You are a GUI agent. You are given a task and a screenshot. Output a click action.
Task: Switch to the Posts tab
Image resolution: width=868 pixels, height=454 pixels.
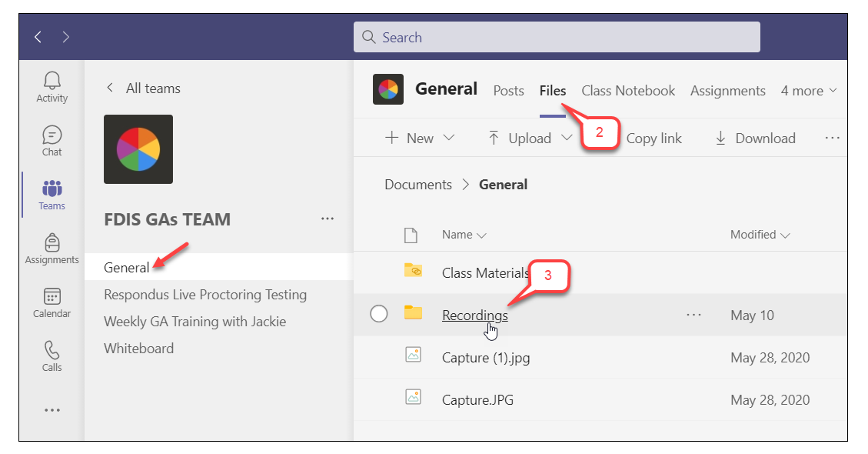point(508,91)
